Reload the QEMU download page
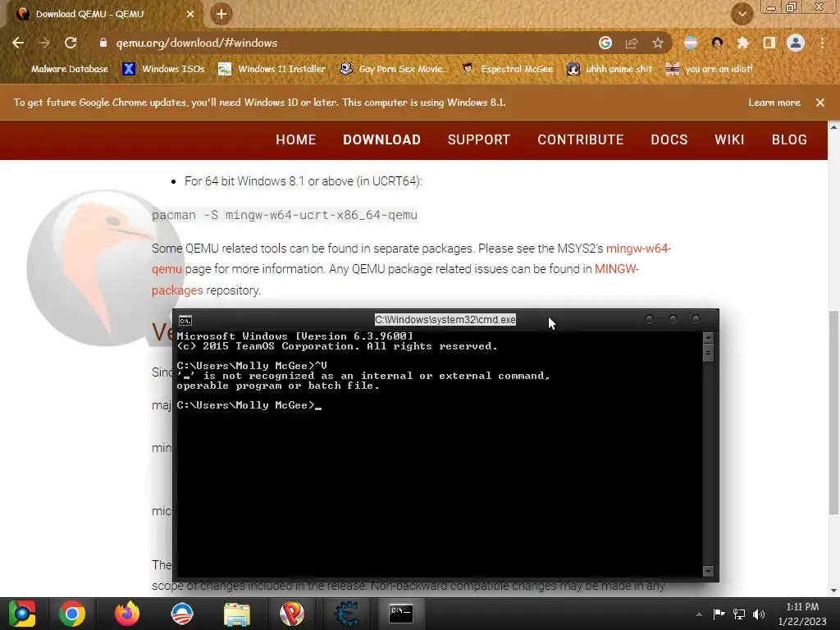Screen dimensions: 840x630 tap(71, 43)
